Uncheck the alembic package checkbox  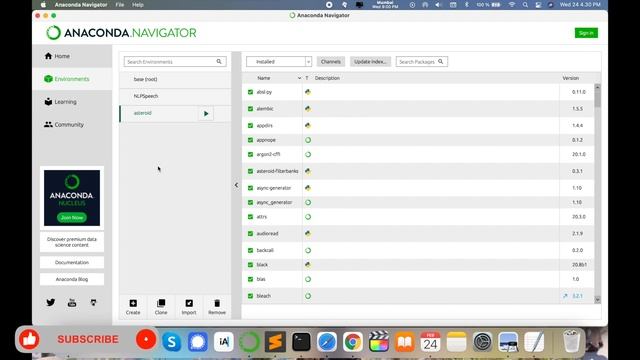(250, 109)
